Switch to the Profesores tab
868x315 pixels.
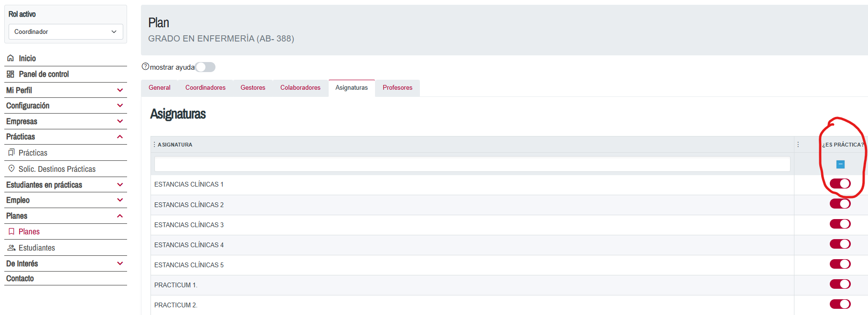click(x=397, y=88)
